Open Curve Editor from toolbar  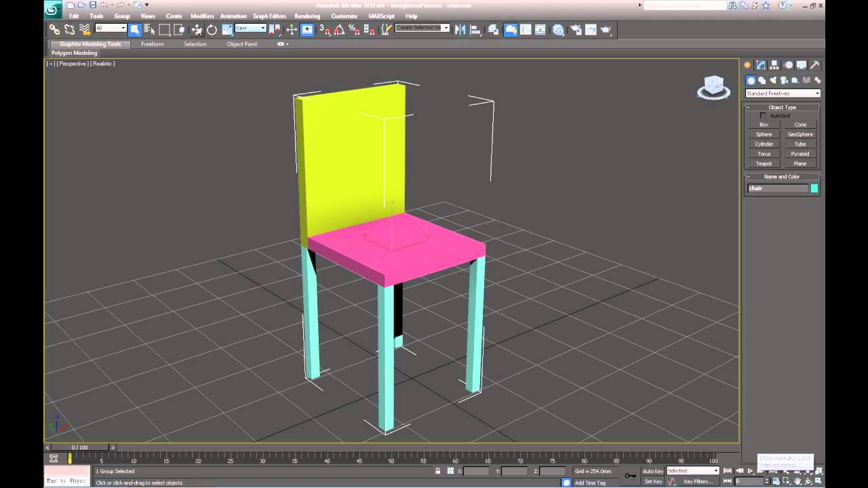(526, 29)
